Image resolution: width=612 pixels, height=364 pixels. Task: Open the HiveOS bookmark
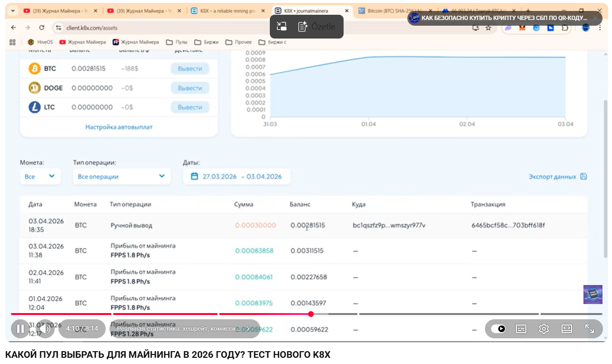tap(40, 42)
